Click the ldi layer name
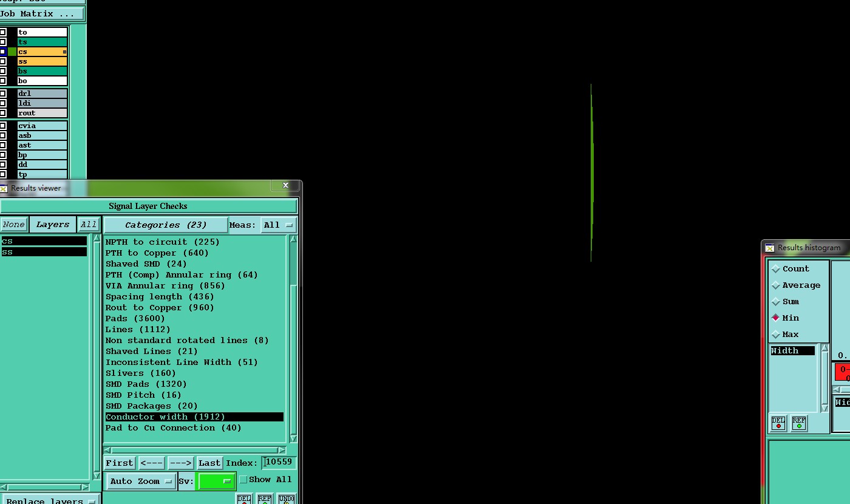The height and width of the screenshot is (504, 850). 42,103
